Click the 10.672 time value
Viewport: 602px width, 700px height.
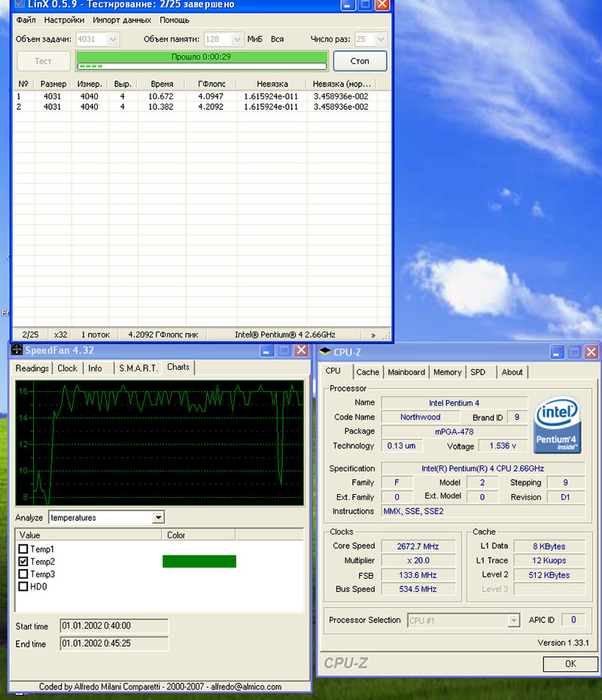point(160,96)
